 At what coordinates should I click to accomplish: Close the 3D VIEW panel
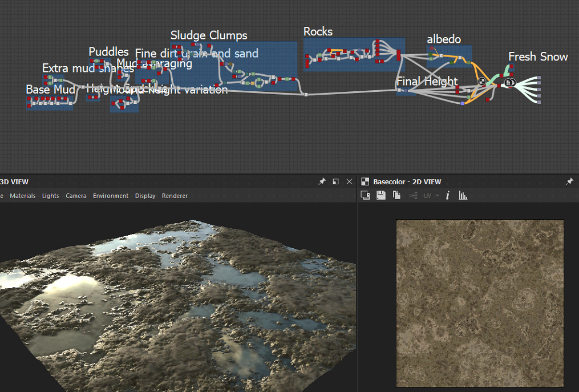tap(349, 181)
